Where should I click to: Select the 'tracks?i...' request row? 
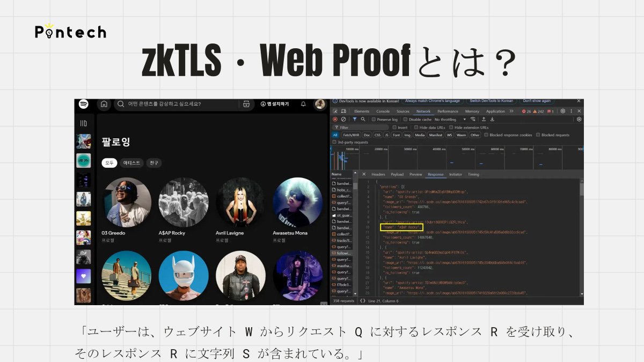[342, 240]
